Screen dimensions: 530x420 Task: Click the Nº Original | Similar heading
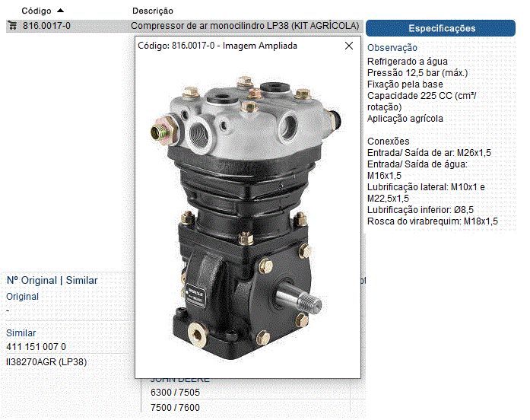(x=52, y=280)
